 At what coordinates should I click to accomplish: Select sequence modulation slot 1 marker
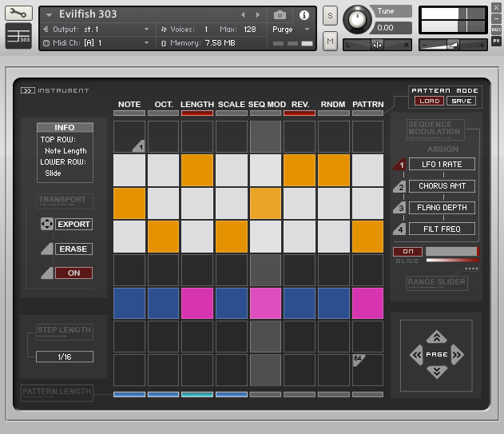[399, 165]
